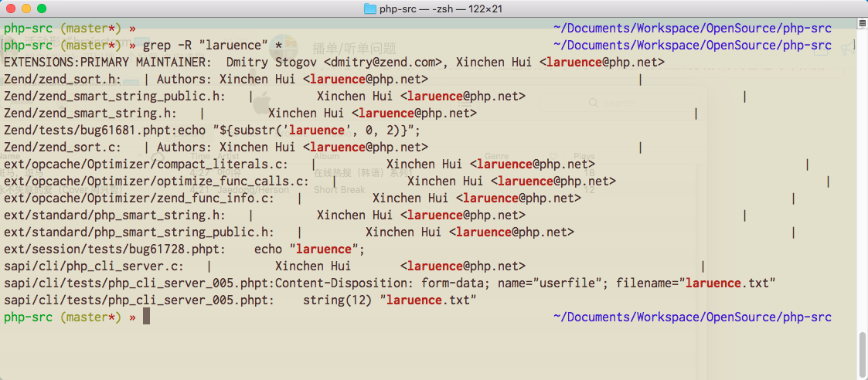Screen dimensions: 868x380
Task: Click "Zend/tests/bug61681.phpt:echo" text
Action: click(104, 131)
